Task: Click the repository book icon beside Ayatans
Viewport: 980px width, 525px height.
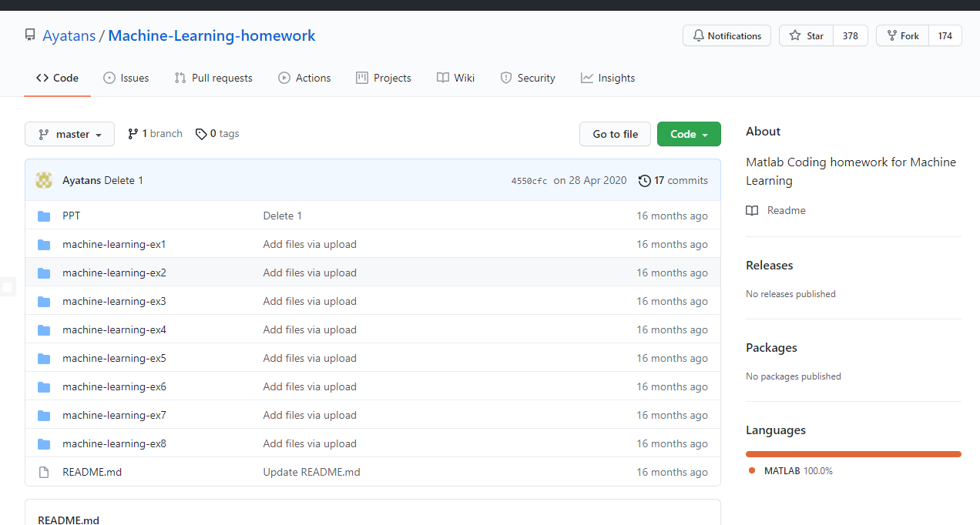Action: tap(30, 35)
